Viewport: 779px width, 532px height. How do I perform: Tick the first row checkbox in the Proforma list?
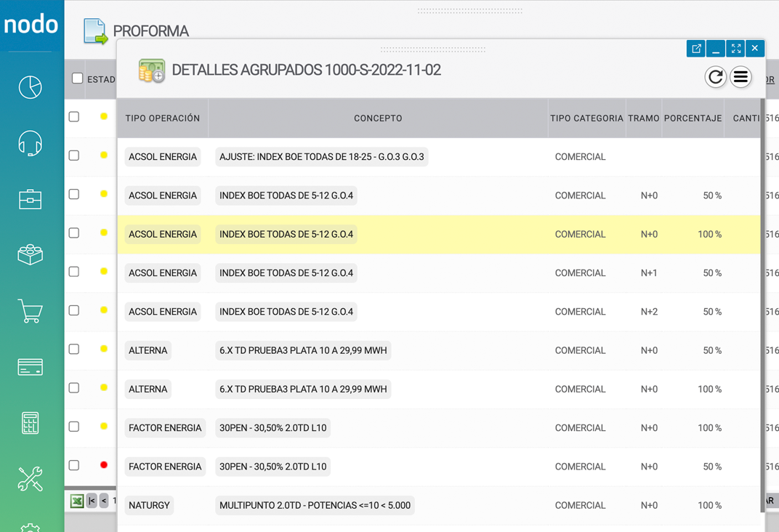coord(74,117)
